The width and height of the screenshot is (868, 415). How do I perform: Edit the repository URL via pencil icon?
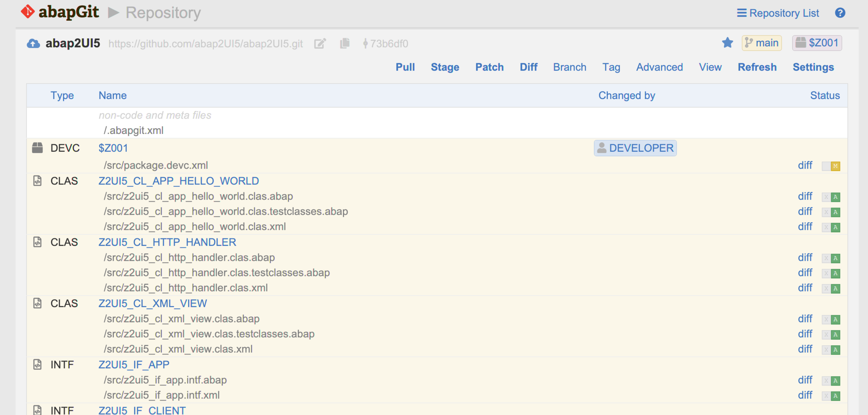click(x=320, y=44)
